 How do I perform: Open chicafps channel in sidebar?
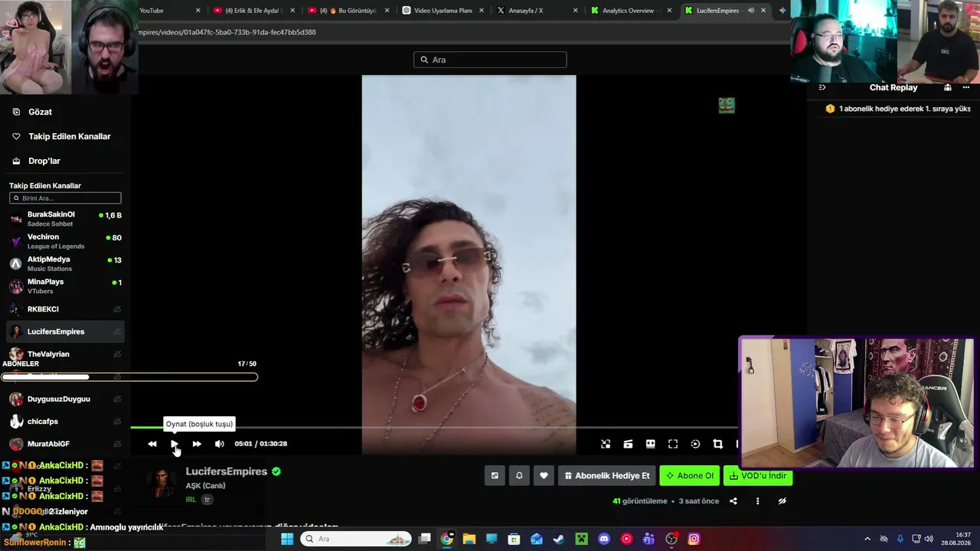pyautogui.click(x=65, y=422)
